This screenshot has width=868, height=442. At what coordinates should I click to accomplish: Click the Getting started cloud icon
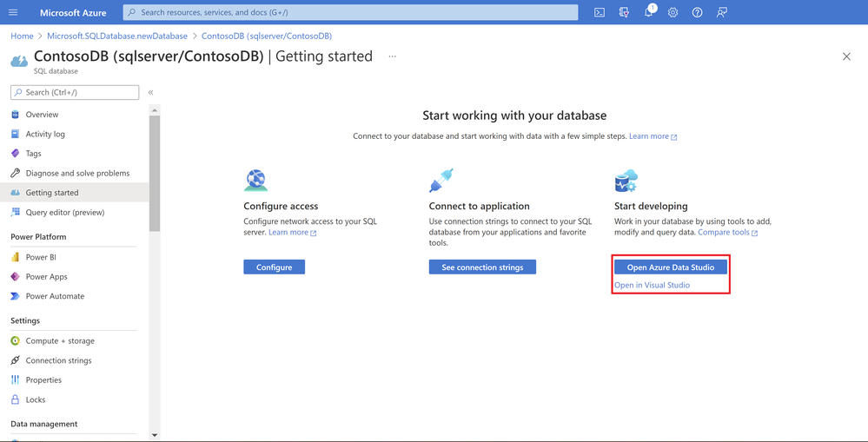pyautogui.click(x=16, y=193)
